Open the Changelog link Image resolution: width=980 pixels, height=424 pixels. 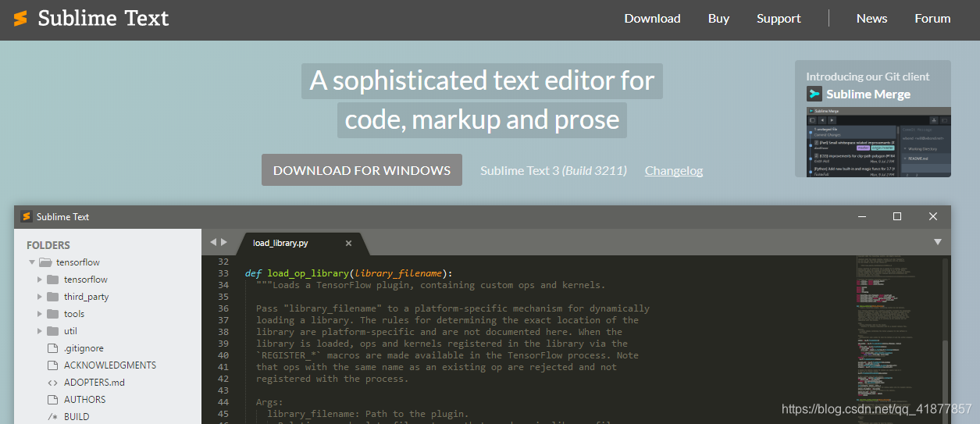click(674, 170)
